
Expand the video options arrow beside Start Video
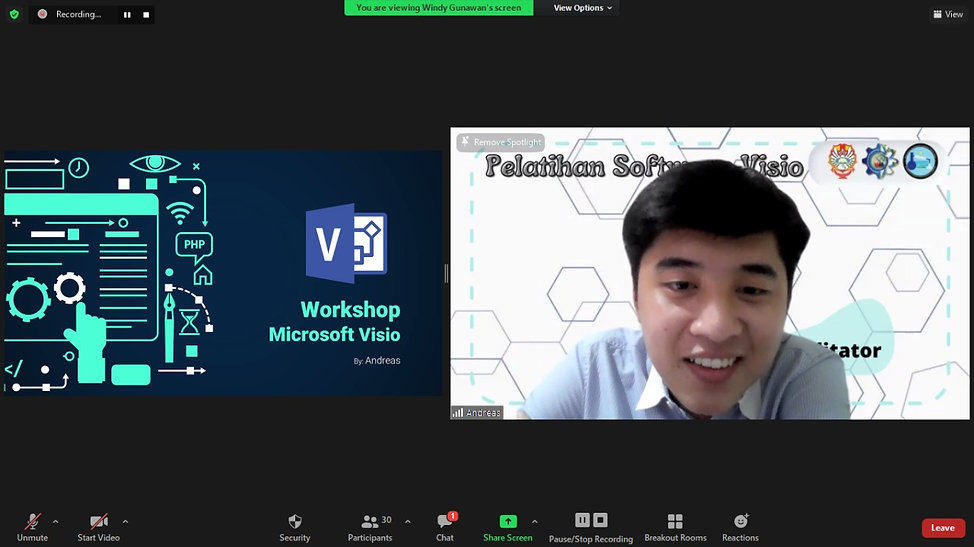tap(125, 522)
